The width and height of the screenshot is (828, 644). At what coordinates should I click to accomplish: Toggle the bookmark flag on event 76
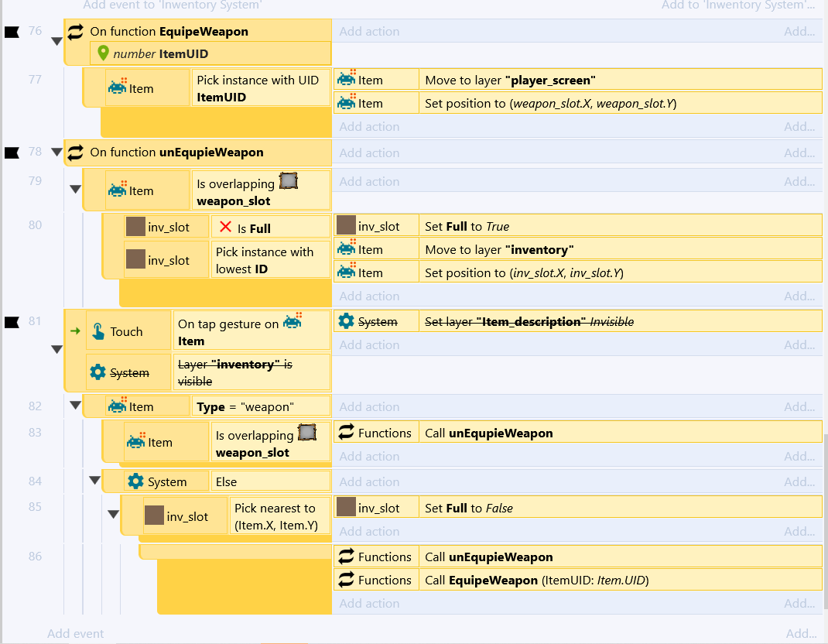(x=12, y=32)
